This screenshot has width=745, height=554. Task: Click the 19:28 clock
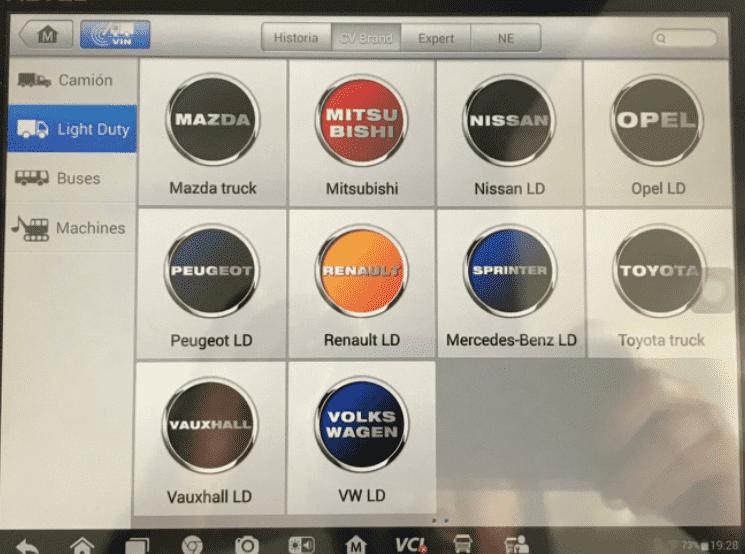[x=725, y=545]
